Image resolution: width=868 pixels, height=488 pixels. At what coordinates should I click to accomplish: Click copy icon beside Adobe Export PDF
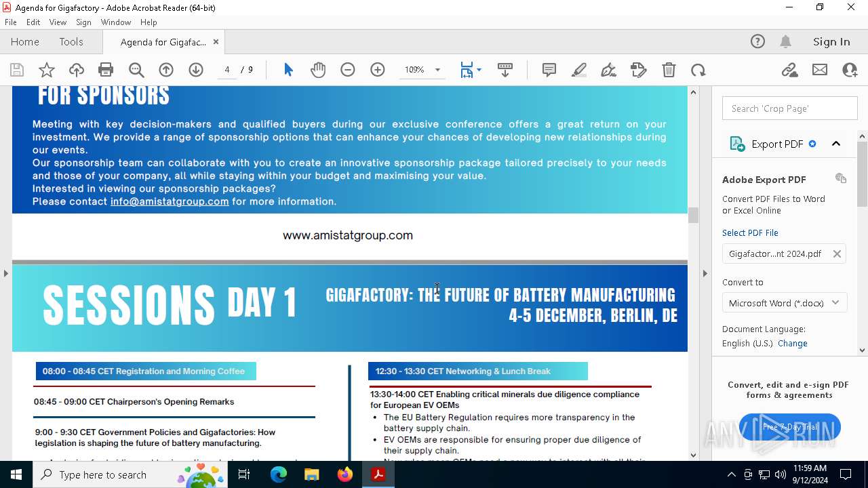click(841, 178)
